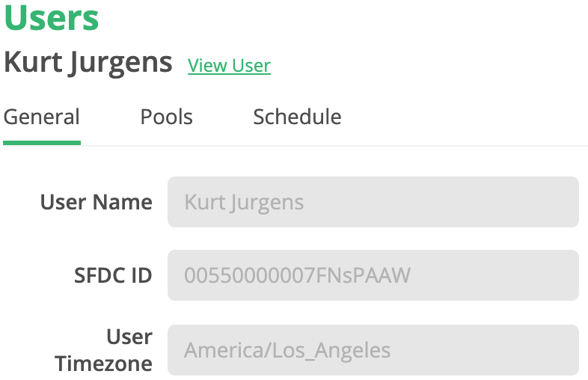
Task: Click the America/Los_Angeles timezone value
Action: point(287,350)
